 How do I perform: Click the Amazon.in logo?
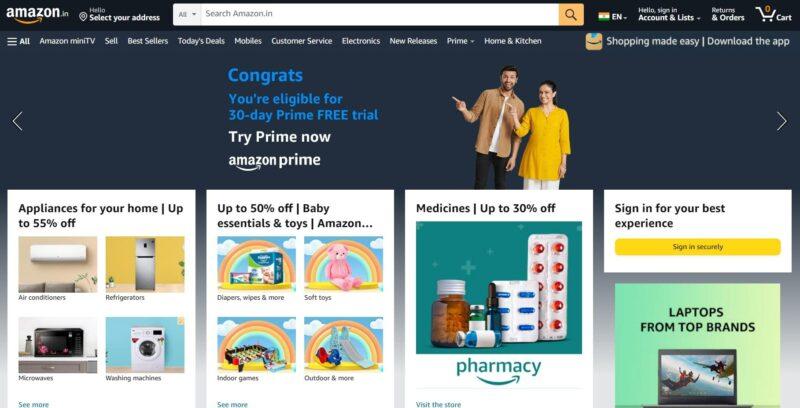coord(37,15)
